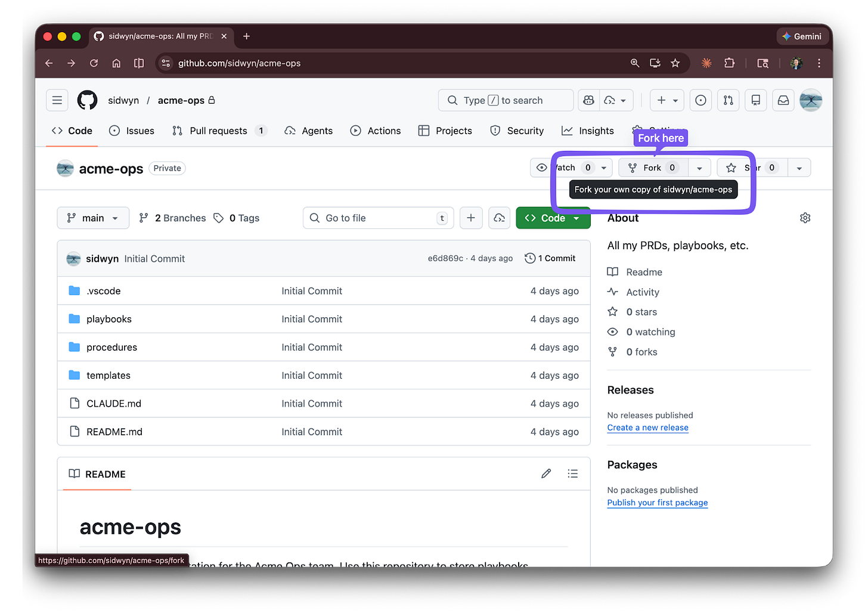
Task: Expand the Star lists dropdown arrow
Action: tap(799, 168)
